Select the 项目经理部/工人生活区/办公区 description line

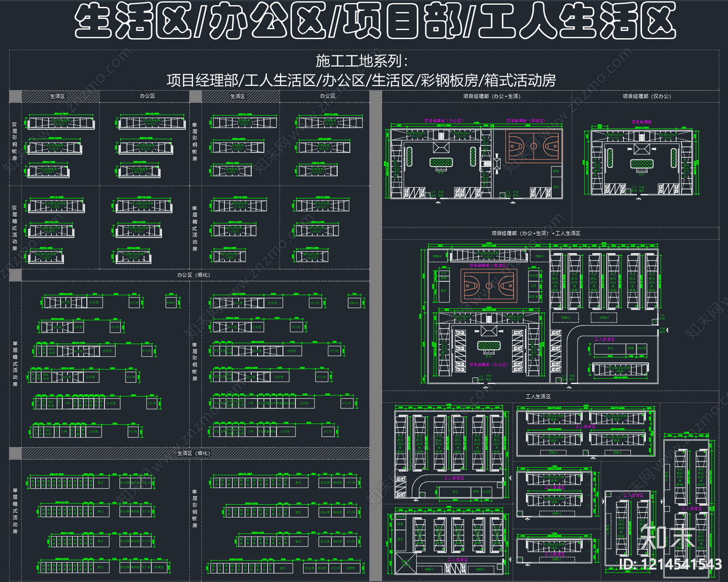click(362, 80)
